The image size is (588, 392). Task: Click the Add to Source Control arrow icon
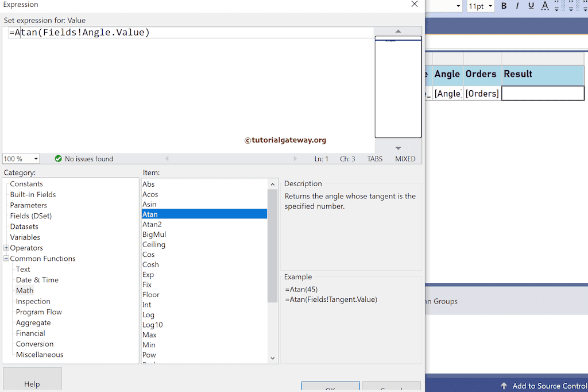(x=504, y=386)
